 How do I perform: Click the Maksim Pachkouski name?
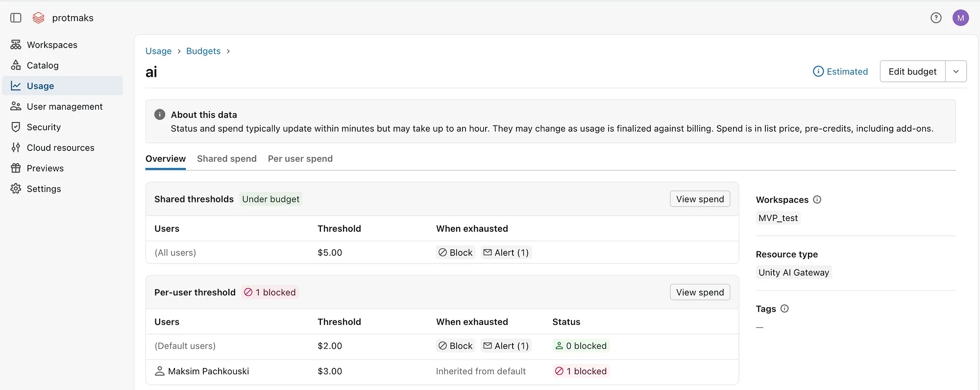[208, 371]
